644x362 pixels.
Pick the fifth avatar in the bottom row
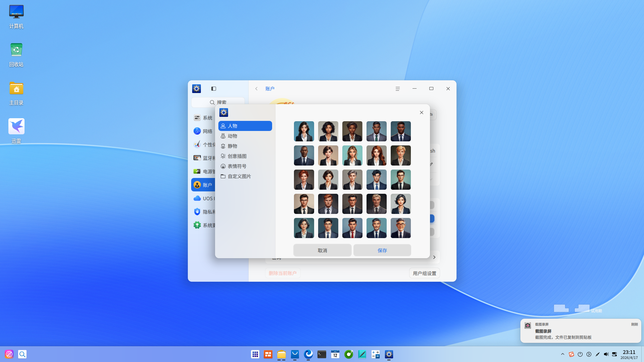click(401, 228)
